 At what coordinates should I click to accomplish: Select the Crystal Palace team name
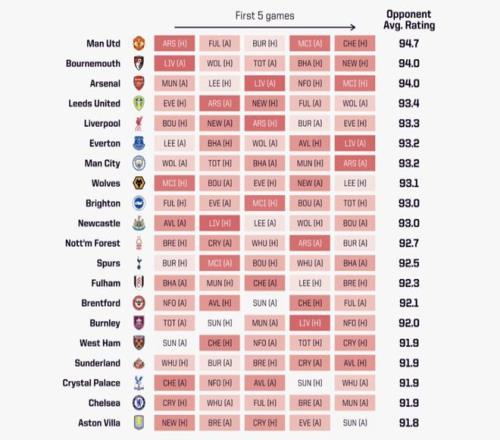click(91, 383)
